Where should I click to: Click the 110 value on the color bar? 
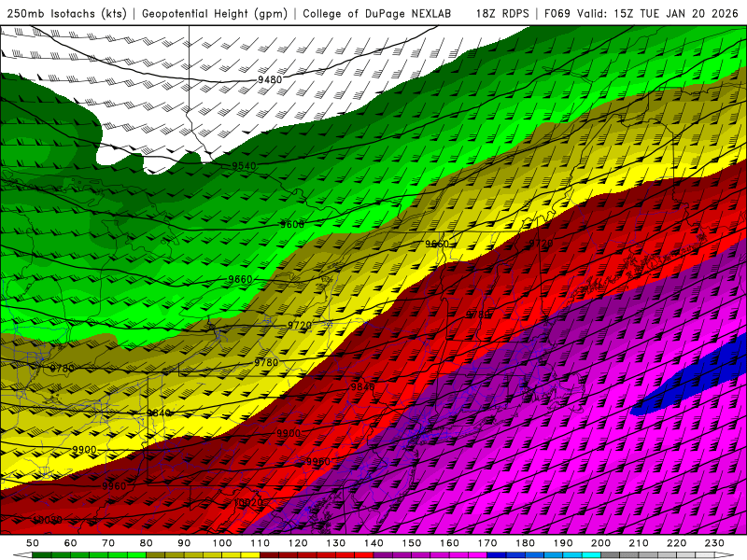point(260,543)
